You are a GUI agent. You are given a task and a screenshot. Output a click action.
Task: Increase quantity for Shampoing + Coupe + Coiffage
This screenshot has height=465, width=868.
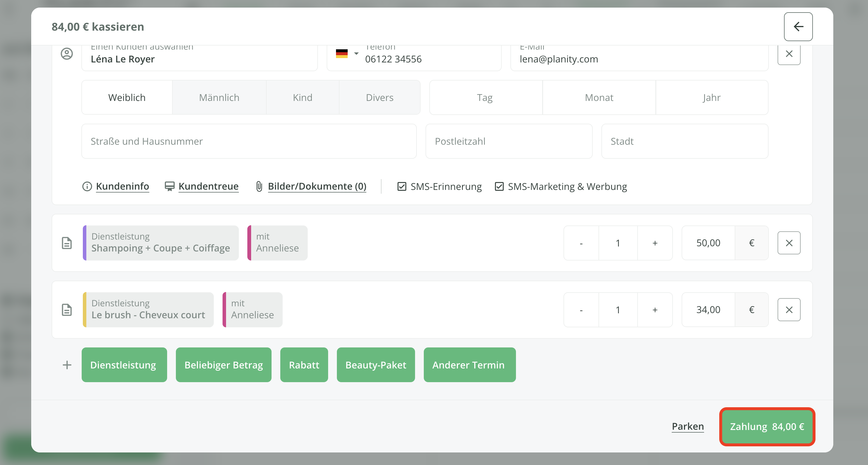[655, 243]
